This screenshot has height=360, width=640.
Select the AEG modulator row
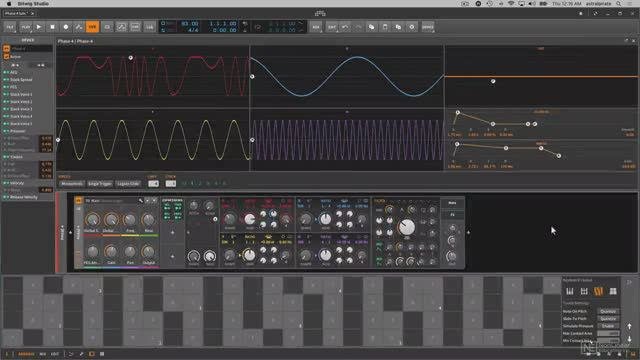[27, 72]
